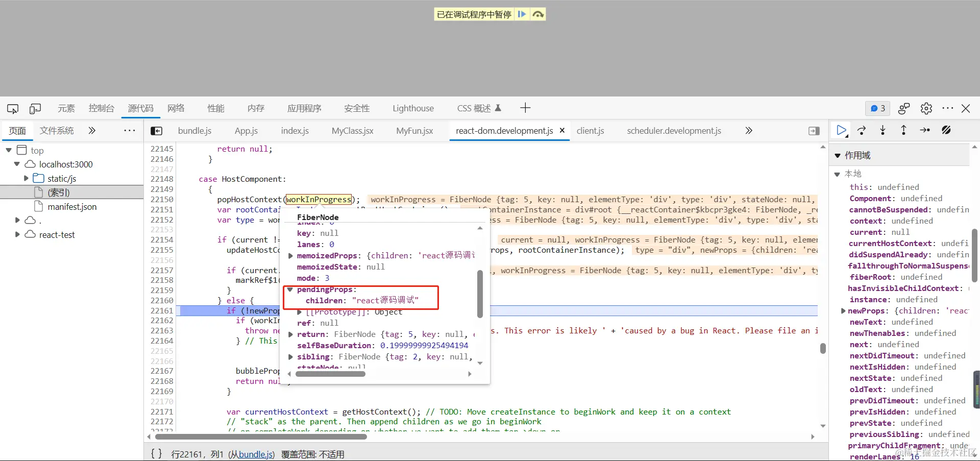Open manifest.json in file tree
Screen dimensions: 980x461
pyautogui.click(x=72, y=206)
